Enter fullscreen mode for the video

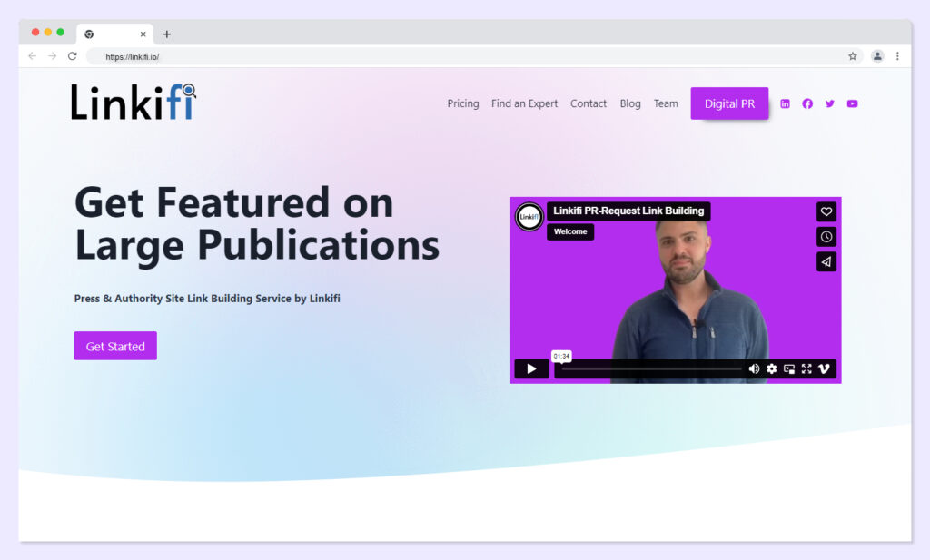806,368
